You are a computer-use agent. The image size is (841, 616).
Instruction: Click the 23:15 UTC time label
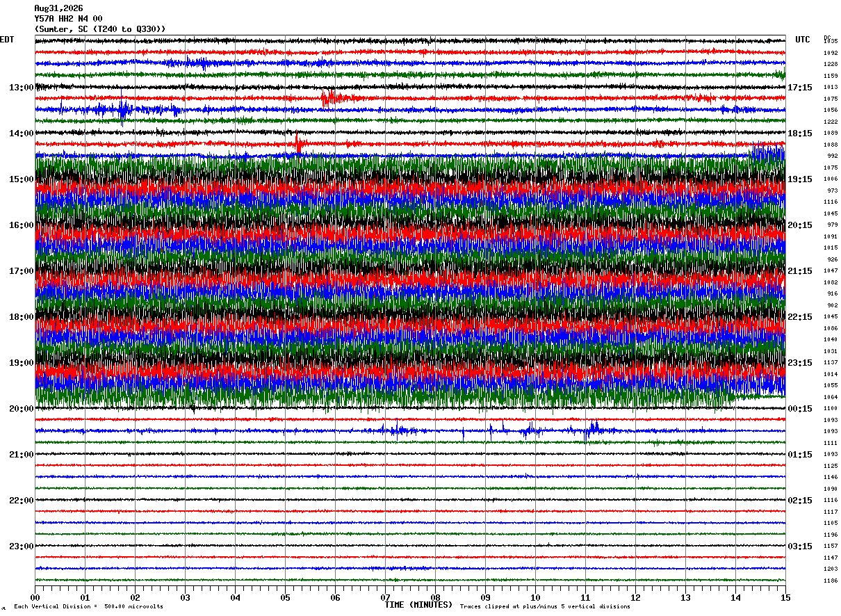(800, 363)
